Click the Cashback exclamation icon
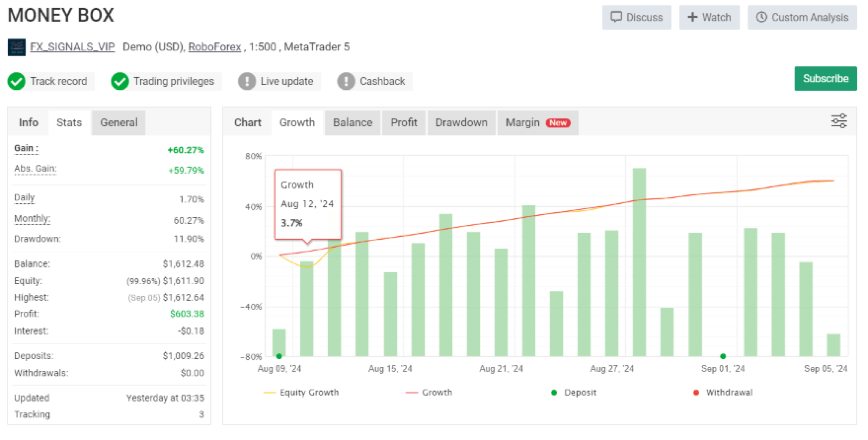The width and height of the screenshot is (868, 440). point(346,81)
